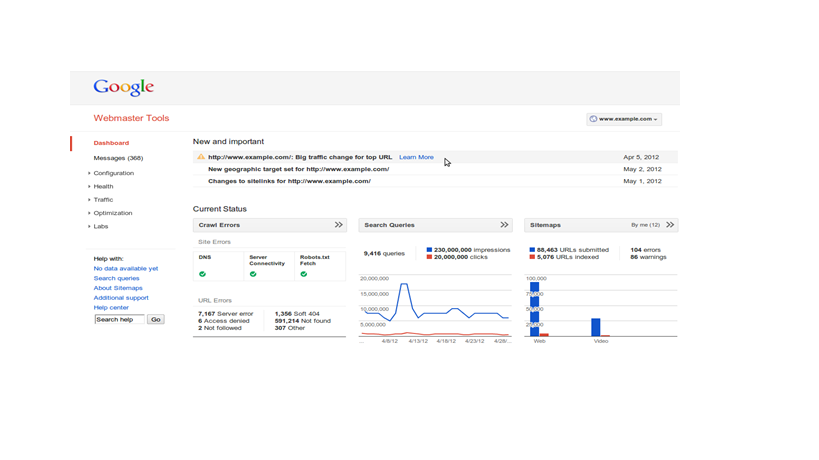Image resolution: width=819 pixels, height=460 pixels.
Task: Click 2 Not followed entry
Action: point(220,328)
